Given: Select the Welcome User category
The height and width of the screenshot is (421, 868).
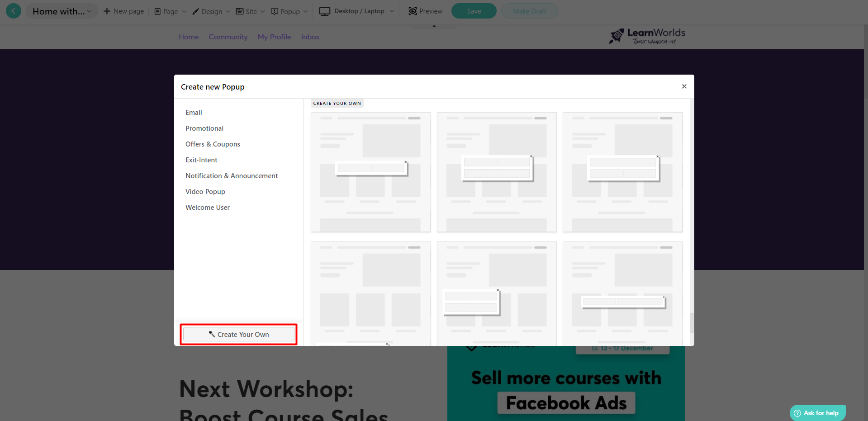Looking at the screenshot, I should point(207,207).
